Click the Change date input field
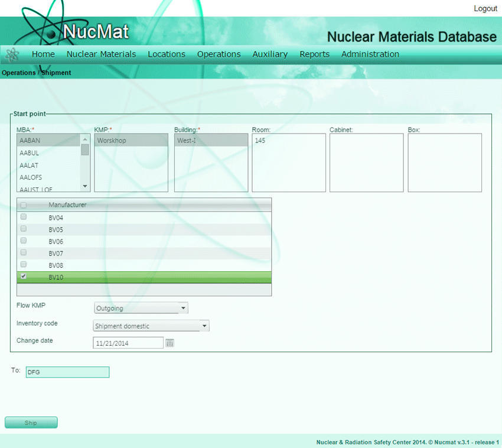Viewport: 502px width, 448px height. pos(128,343)
